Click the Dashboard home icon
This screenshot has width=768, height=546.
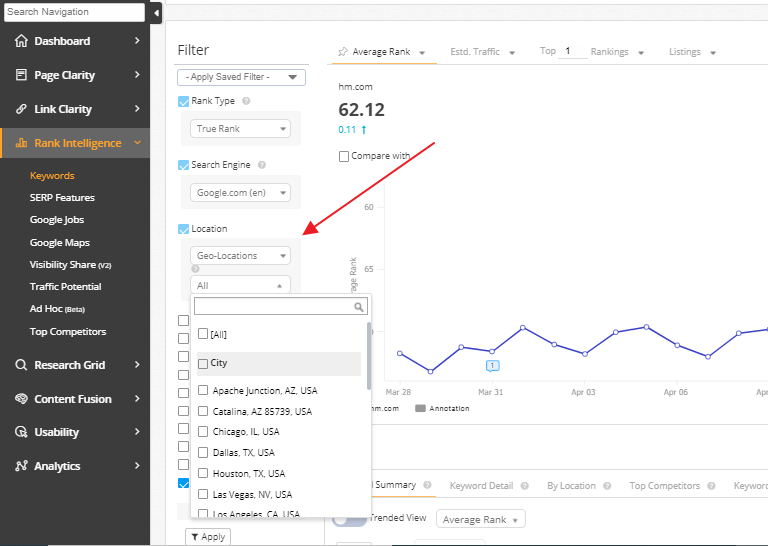pyautogui.click(x=21, y=41)
